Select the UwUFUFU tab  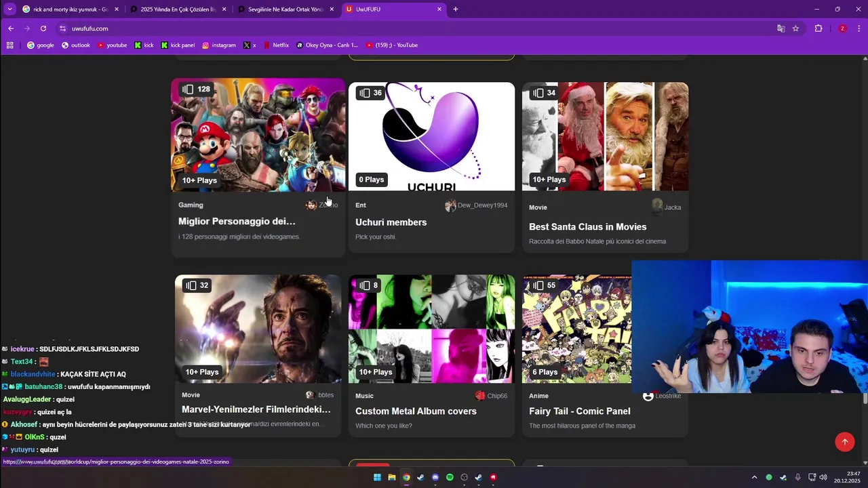(x=394, y=9)
